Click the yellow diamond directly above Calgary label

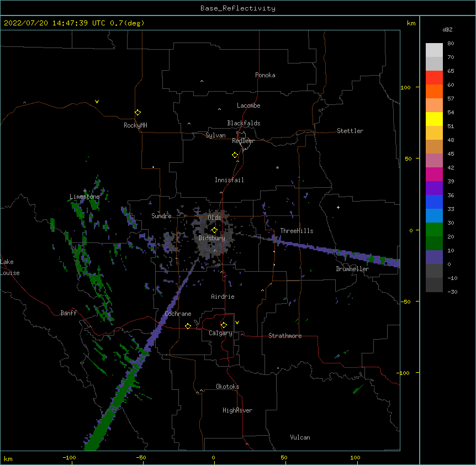pyautogui.click(x=224, y=325)
